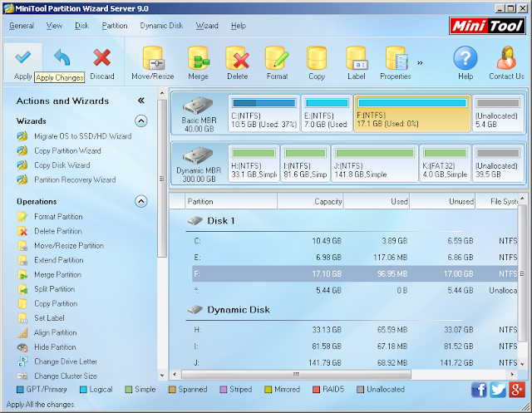Select the H: row in partition list
The image size is (532, 413).
[355, 330]
